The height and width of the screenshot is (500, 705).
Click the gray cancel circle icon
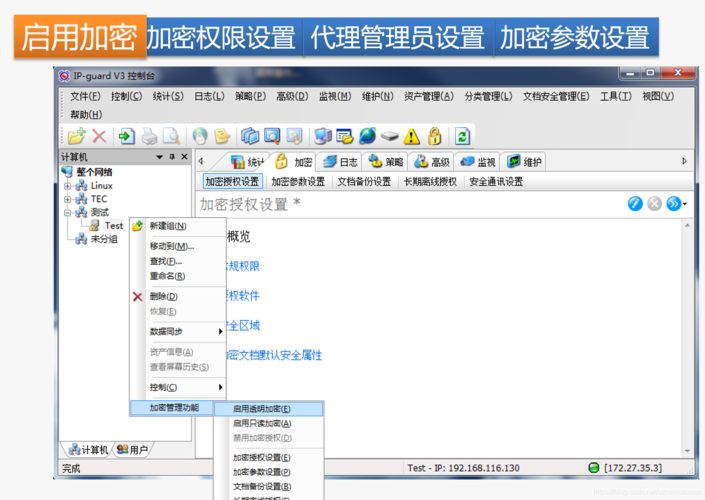[x=654, y=204]
